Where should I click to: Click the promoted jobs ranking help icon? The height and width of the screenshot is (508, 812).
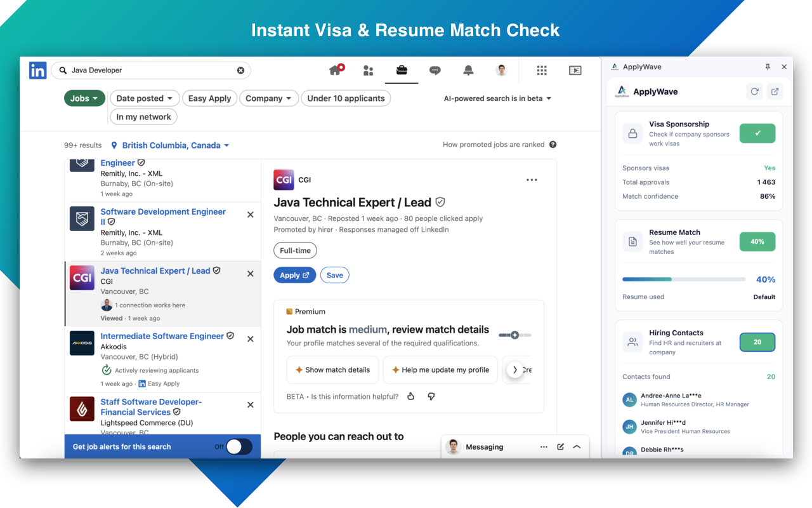(553, 145)
